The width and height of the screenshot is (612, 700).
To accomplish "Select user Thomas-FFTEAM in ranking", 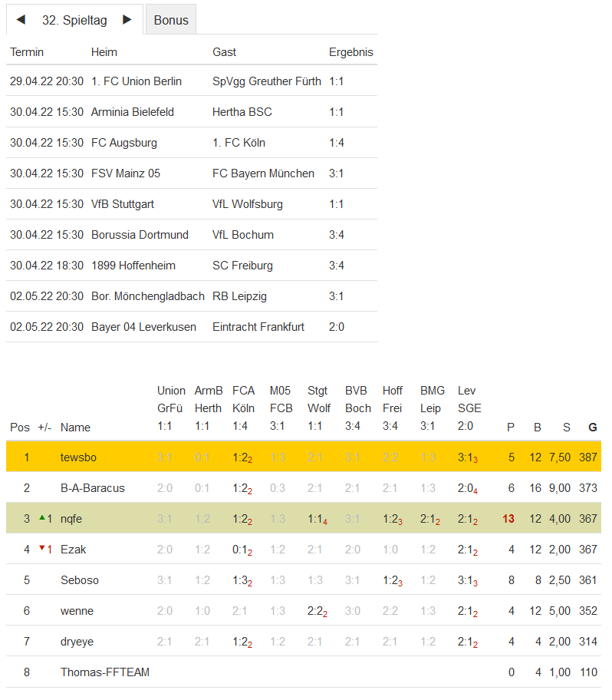I will click(x=105, y=672).
